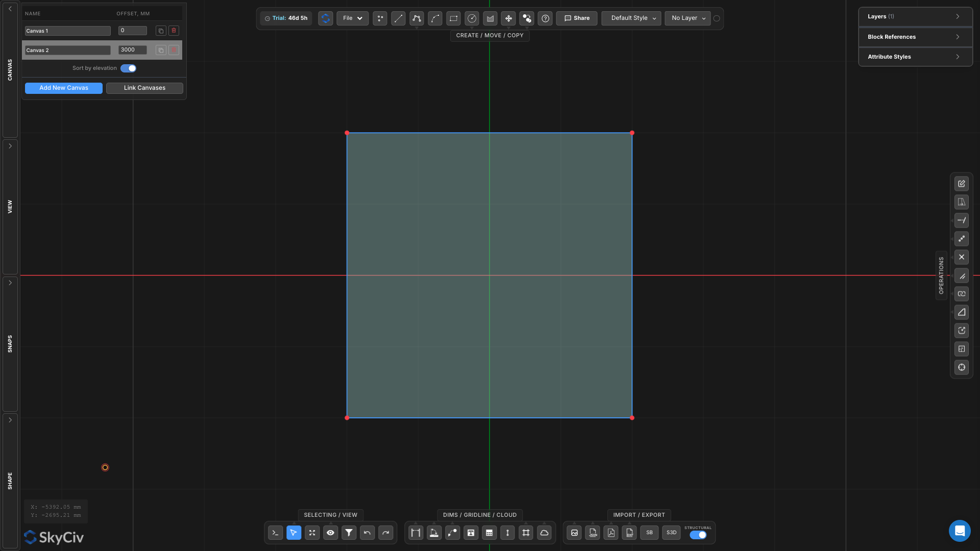Toggle Sort by elevation switch
Viewport: 980px width, 551px height.
tap(129, 68)
